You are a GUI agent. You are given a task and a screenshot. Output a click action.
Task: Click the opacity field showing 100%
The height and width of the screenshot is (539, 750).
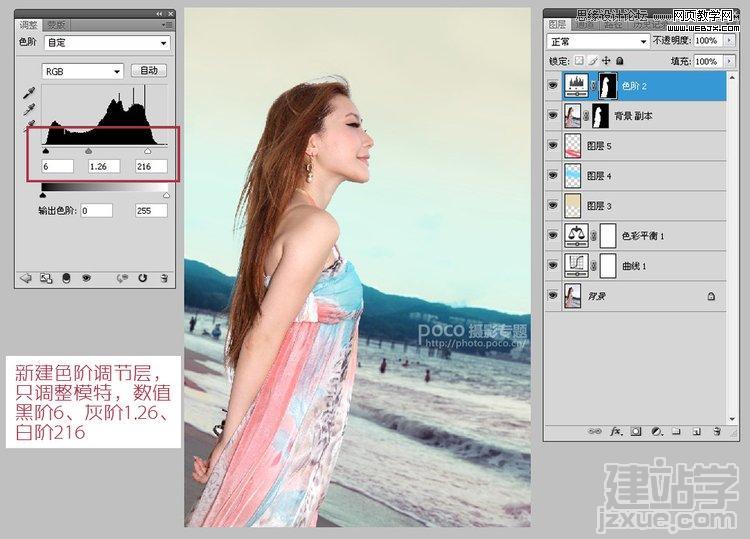click(708, 41)
